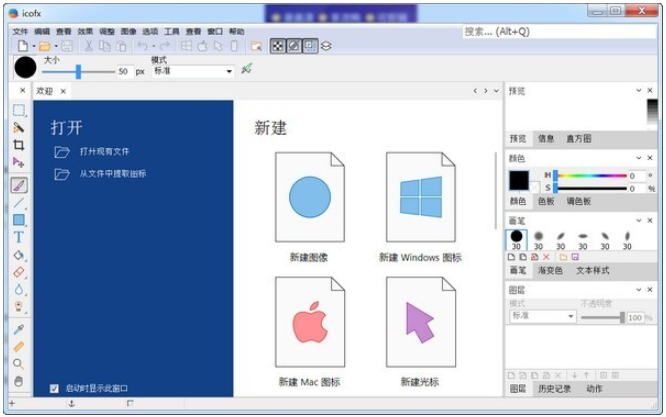This screenshot has width=666, height=417.
Task: Click the black foreground color swatch
Action: tap(519, 181)
